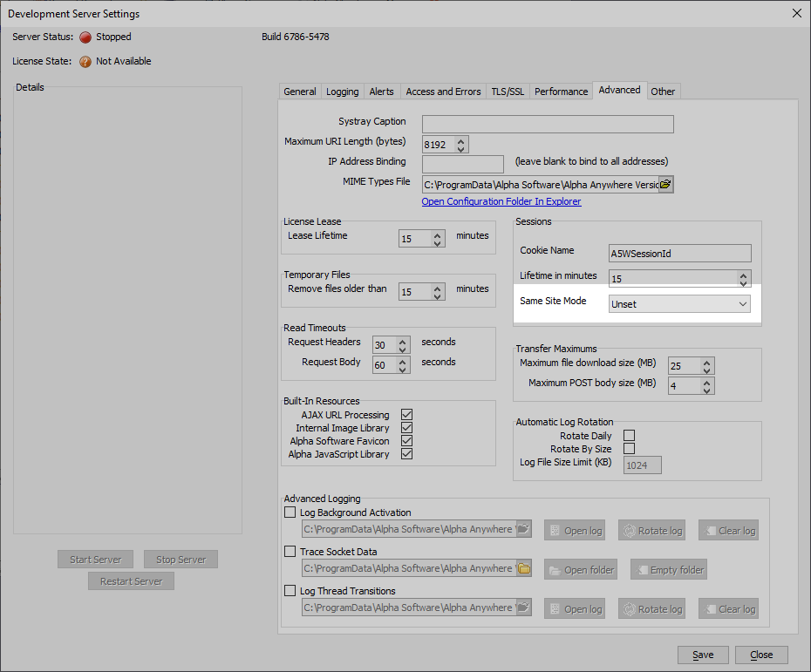Click into the Systray Caption field
811x672 pixels.
(548, 124)
